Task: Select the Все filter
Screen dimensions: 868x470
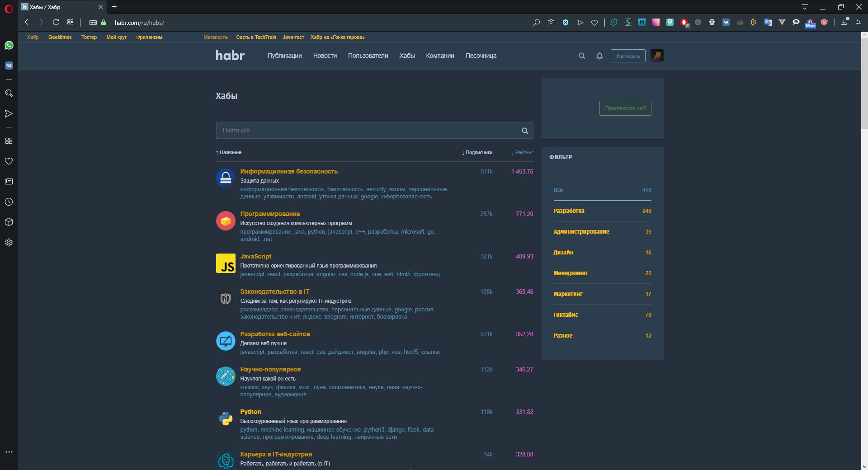Action: tap(602, 190)
